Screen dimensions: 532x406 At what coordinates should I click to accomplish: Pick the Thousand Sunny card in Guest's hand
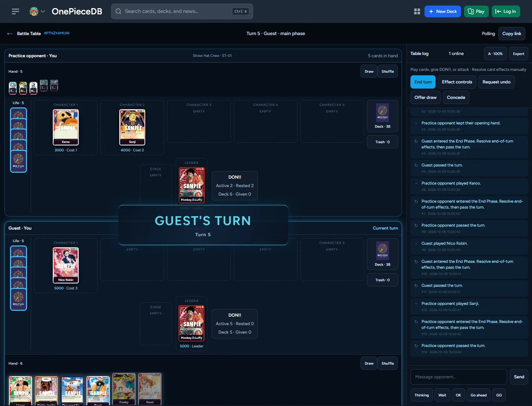(x=72, y=391)
